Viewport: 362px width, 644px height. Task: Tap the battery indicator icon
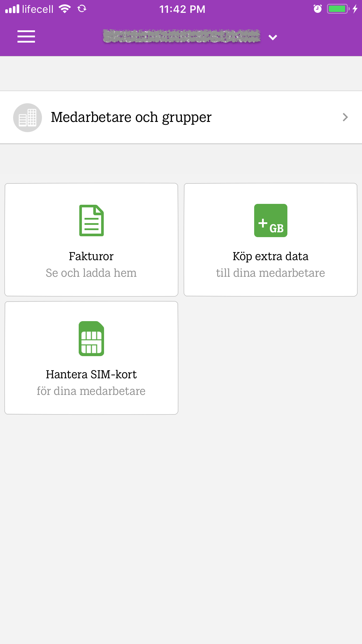click(x=338, y=9)
